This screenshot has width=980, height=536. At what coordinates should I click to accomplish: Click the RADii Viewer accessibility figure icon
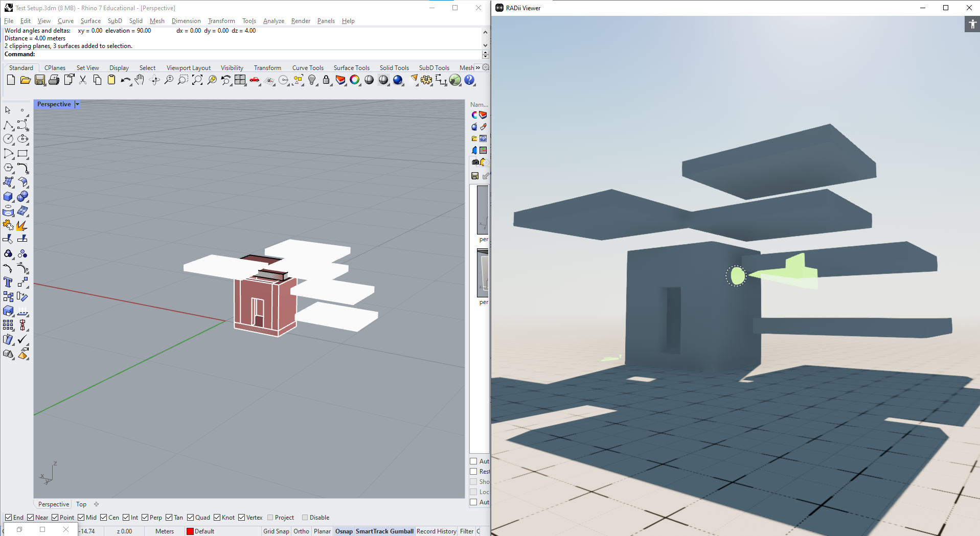tap(972, 24)
